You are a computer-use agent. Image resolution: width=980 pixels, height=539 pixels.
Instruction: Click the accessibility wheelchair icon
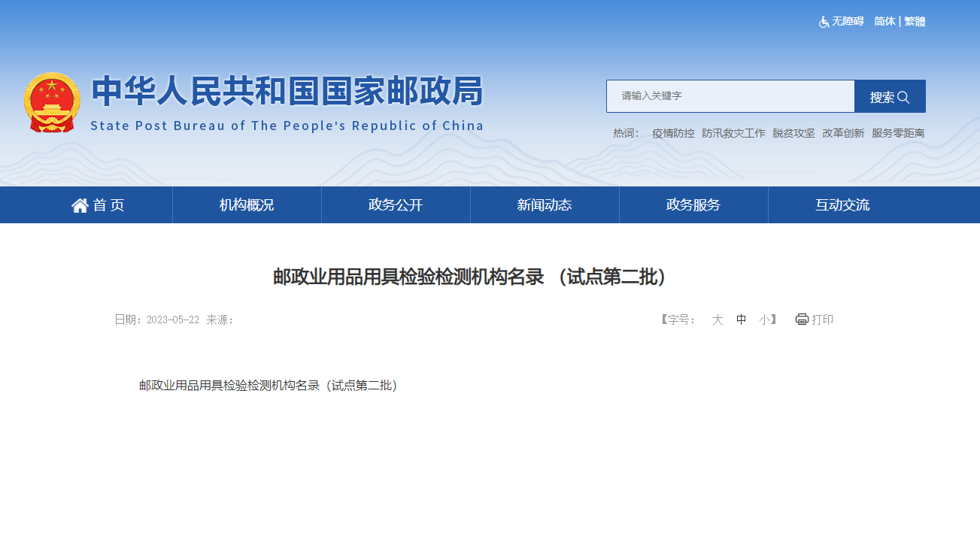click(824, 22)
